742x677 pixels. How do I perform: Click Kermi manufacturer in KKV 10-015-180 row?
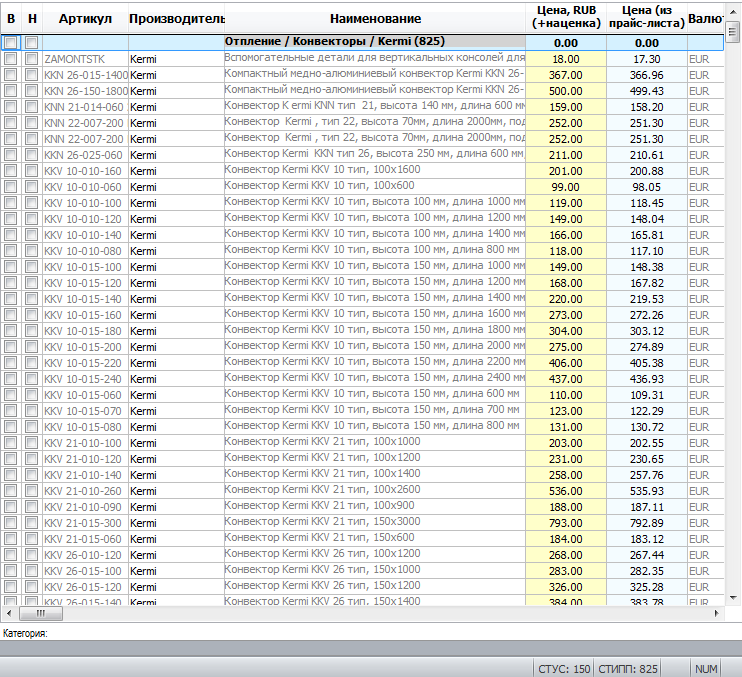pyautogui.click(x=143, y=331)
